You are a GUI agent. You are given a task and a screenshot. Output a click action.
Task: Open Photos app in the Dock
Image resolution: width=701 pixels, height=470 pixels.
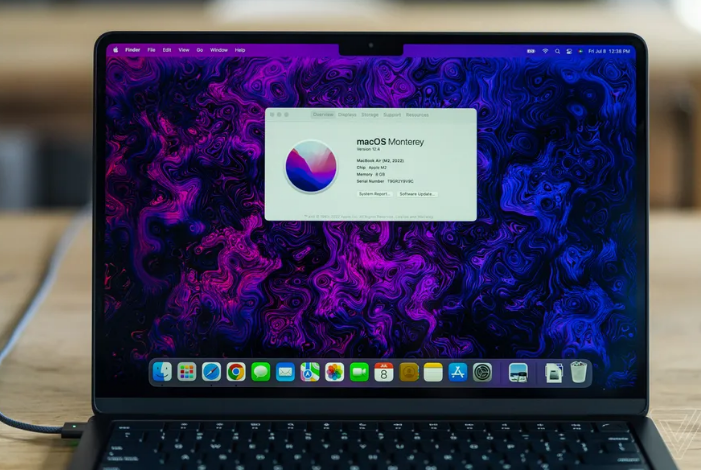(334, 372)
